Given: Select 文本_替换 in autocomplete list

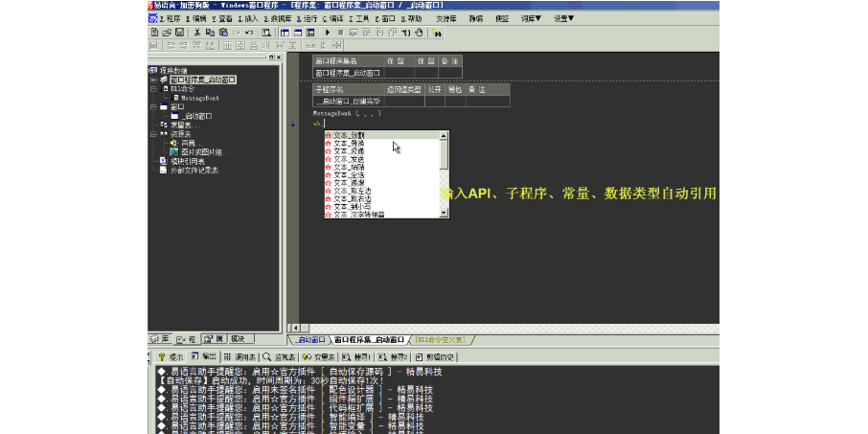Looking at the screenshot, I should [x=349, y=143].
